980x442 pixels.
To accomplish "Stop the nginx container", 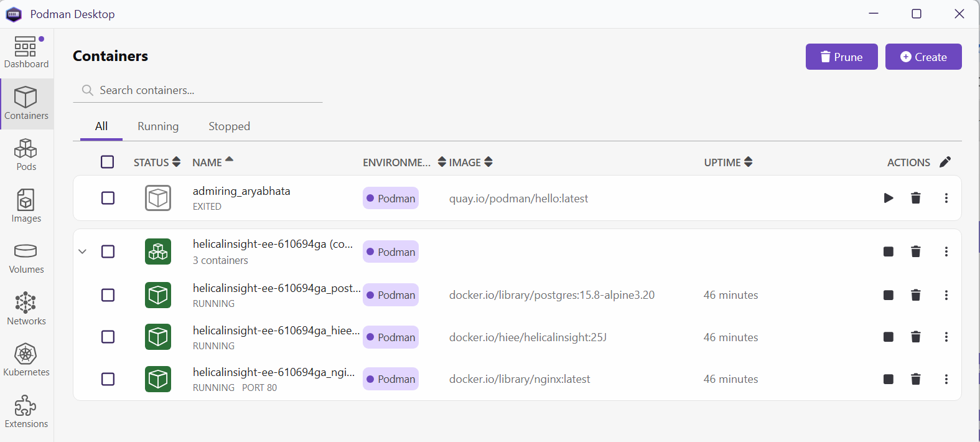I will [889, 379].
